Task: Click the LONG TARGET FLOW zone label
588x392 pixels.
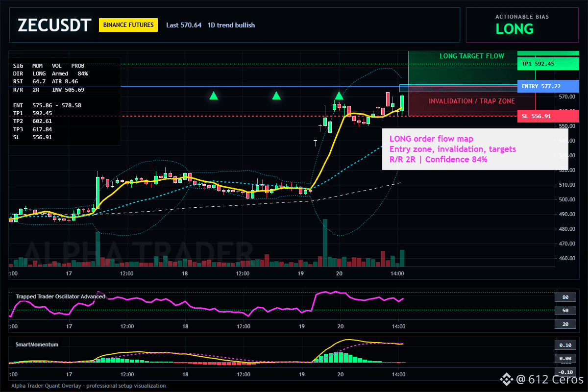Action: click(471, 56)
